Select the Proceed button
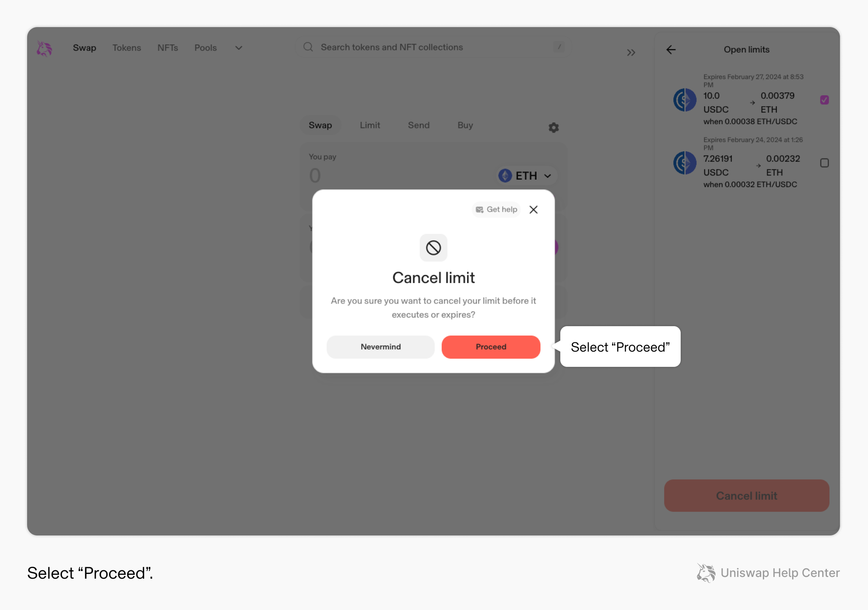 (x=491, y=347)
